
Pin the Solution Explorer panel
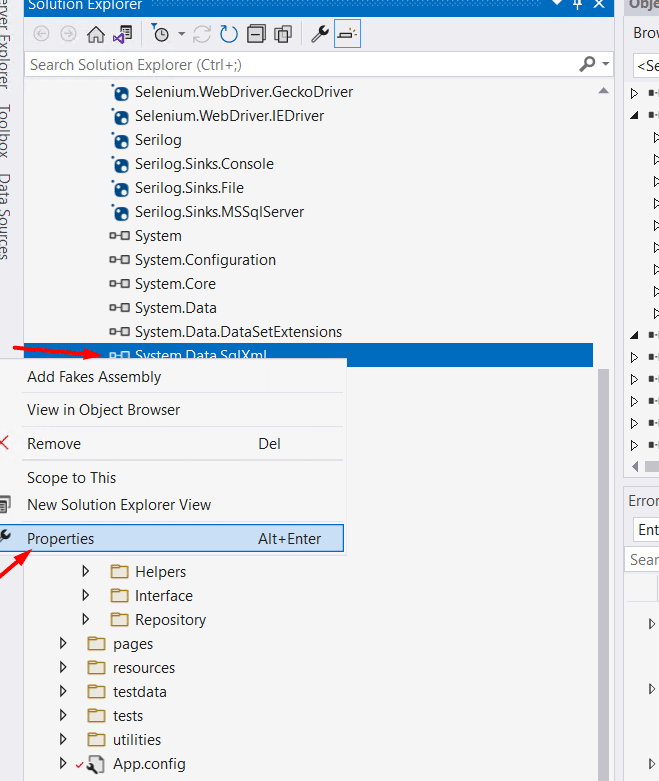click(x=578, y=5)
